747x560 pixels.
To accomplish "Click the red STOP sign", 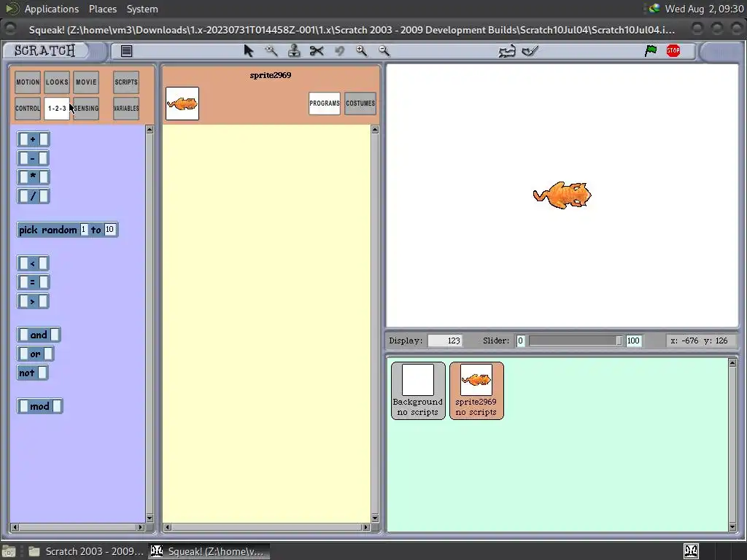I will 673,50.
